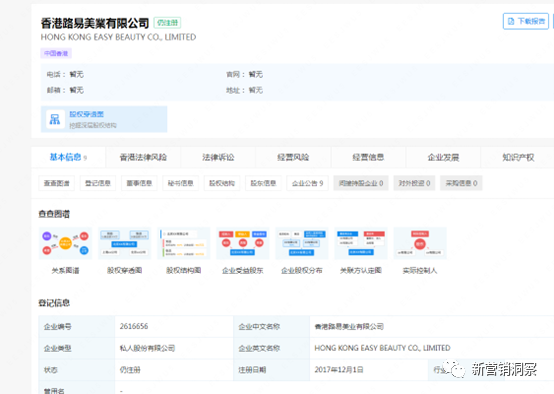554x394 pixels.
Task: Open the 企业受益股东 graph thumbnail
Action: (243, 243)
